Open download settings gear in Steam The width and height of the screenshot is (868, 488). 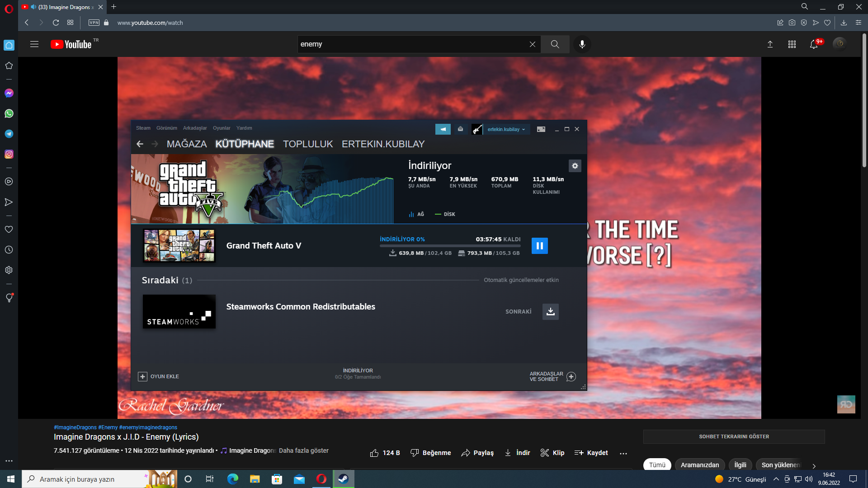coord(575,166)
